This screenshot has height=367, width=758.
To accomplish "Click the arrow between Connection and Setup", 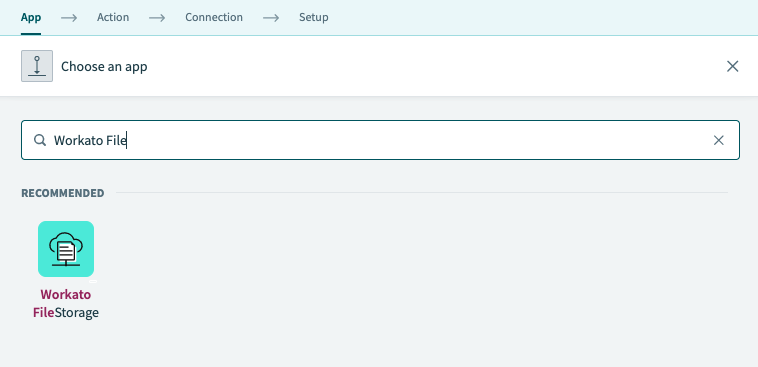I will coord(271,17).
